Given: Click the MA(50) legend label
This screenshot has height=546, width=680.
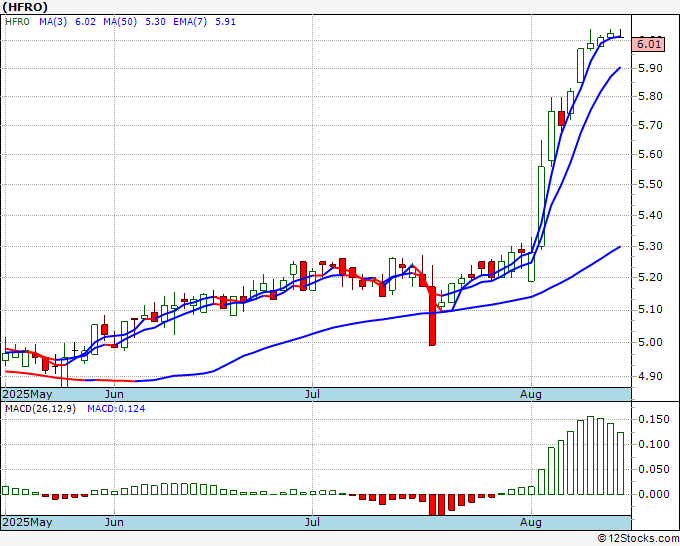Looking at the screenshot, I should click(x=120, y=22).
